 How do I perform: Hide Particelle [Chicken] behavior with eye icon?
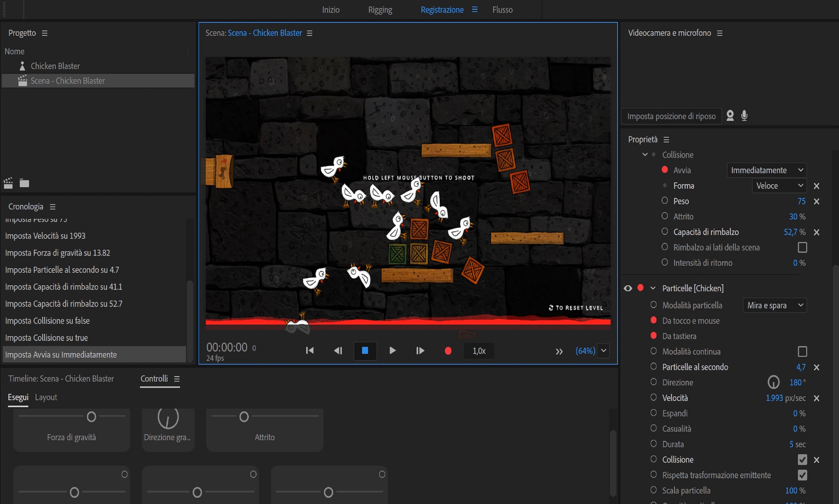[628, 288]
